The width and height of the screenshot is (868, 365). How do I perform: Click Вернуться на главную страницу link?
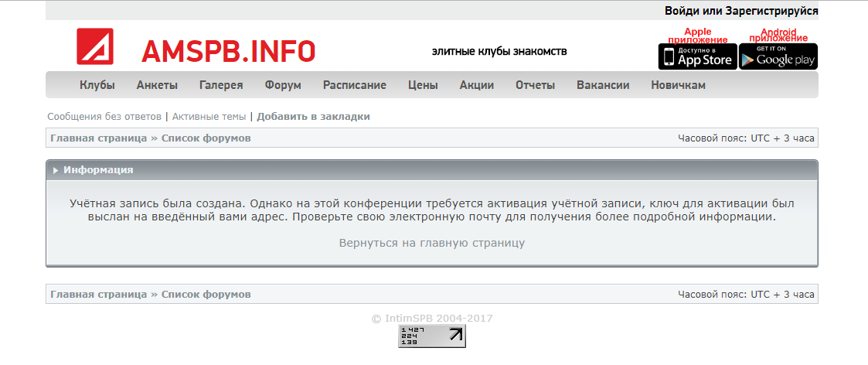(432, 243)
